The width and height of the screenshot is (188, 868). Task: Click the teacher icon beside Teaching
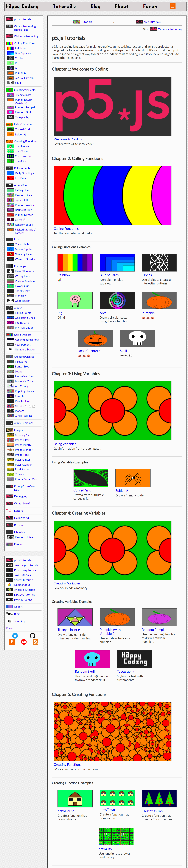(10, 621)
